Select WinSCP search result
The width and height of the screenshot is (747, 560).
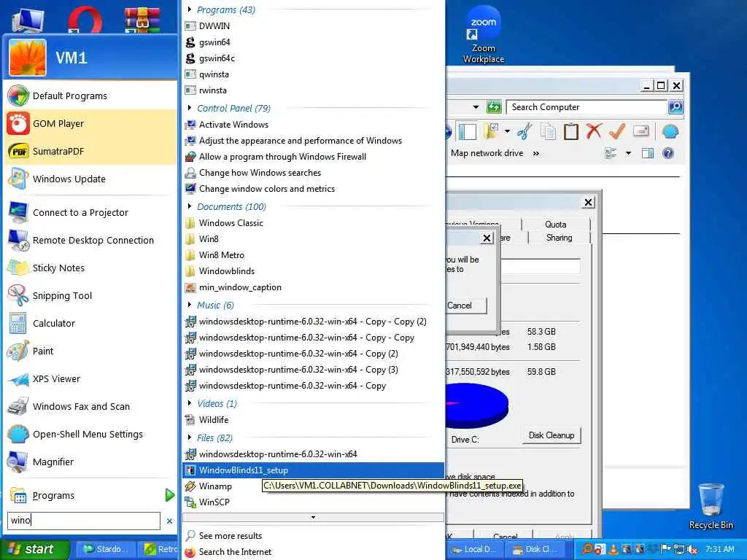pyautogui.click(x=314, y=502)
